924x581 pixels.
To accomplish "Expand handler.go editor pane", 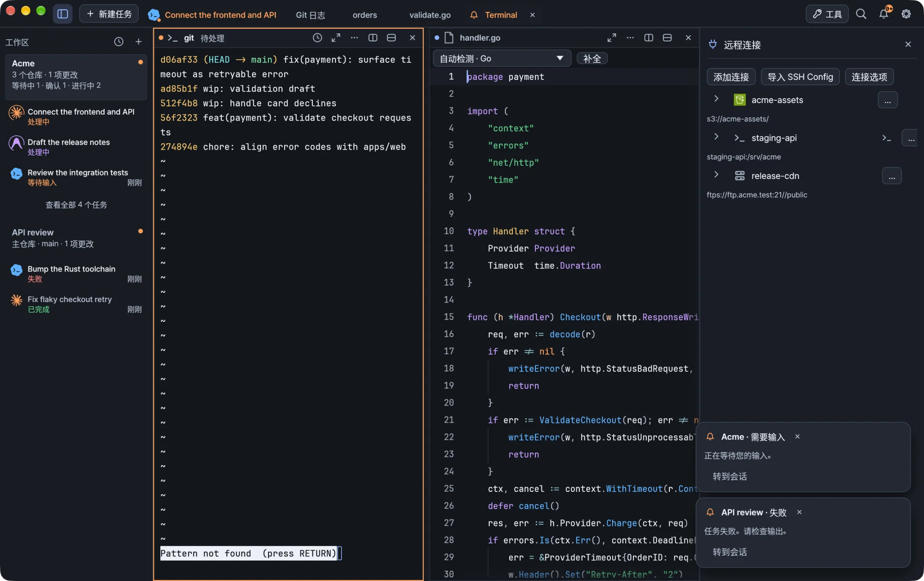I will click(612, 38).
